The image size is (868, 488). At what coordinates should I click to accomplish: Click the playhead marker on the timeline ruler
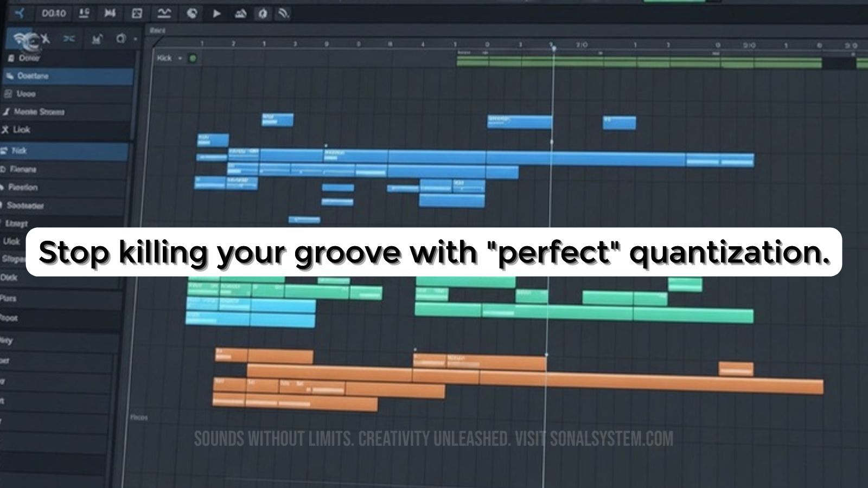[x=553, y=48]
